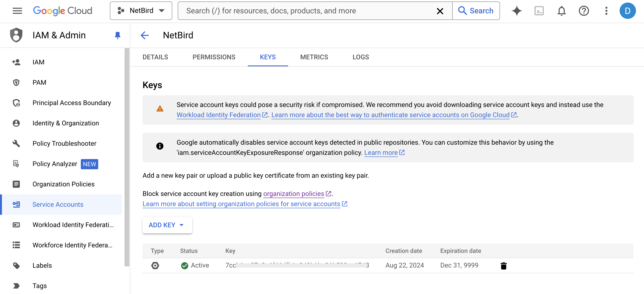Open the METRICS tab
644x294 pixels.
314,57
